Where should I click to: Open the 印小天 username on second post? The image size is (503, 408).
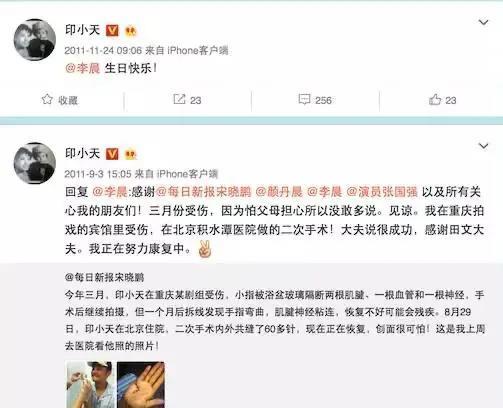click(83, 154)
